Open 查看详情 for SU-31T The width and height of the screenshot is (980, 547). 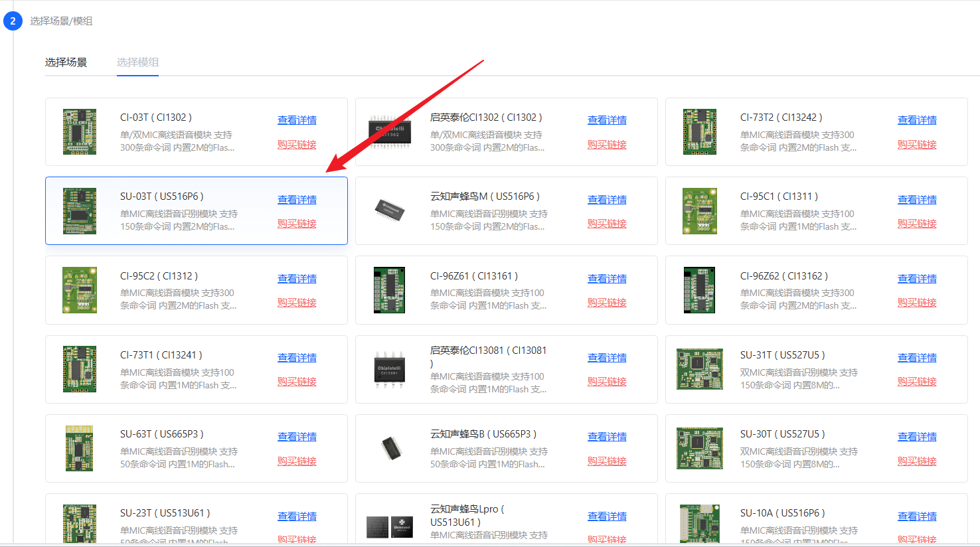917,358
